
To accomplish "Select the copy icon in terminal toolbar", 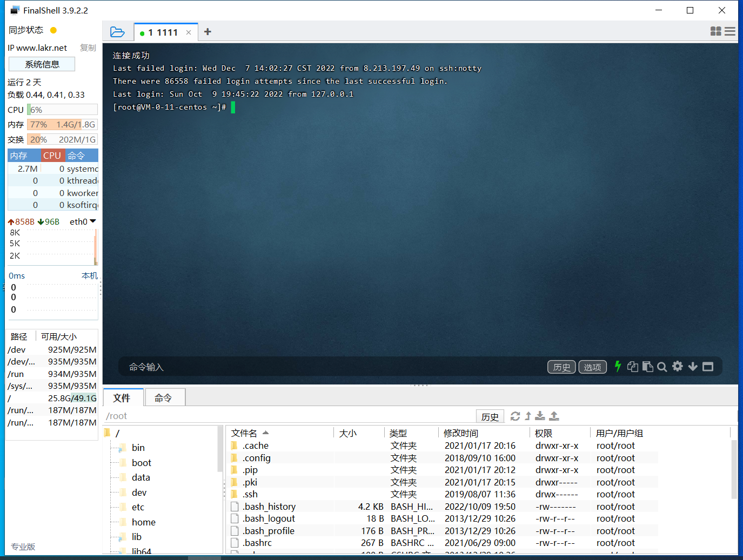I will tap(633, 367).
